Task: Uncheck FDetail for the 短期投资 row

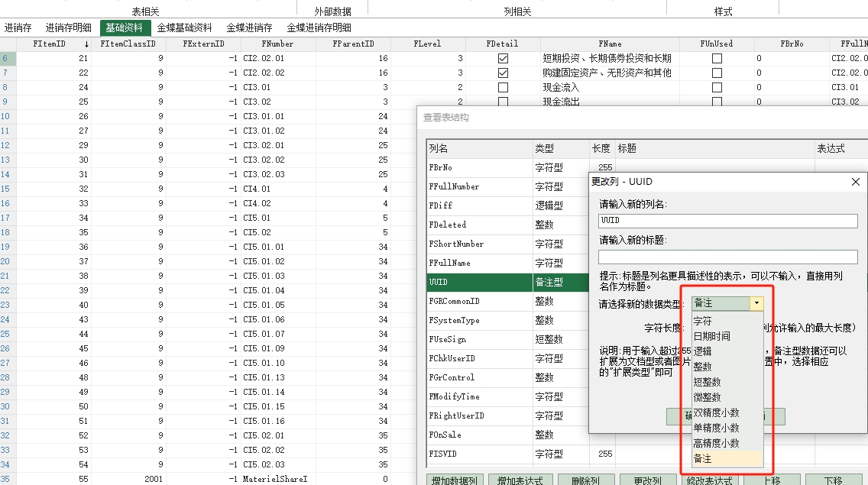Action: [x=503, y=58]
